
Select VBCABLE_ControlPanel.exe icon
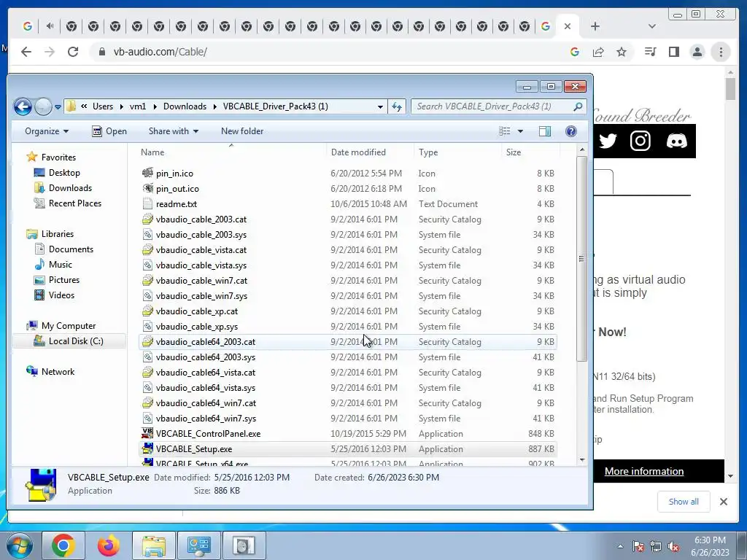(x=147, y=433)
